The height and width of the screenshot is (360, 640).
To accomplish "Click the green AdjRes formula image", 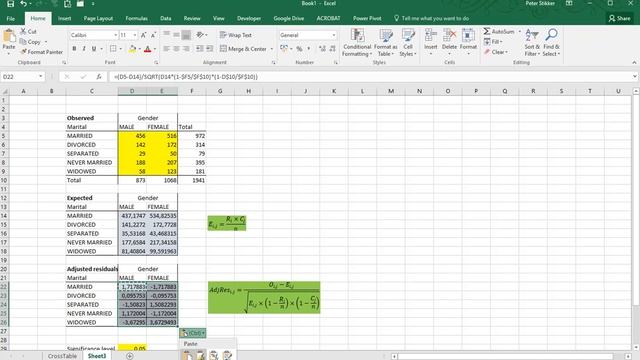I will click(264, 298).
